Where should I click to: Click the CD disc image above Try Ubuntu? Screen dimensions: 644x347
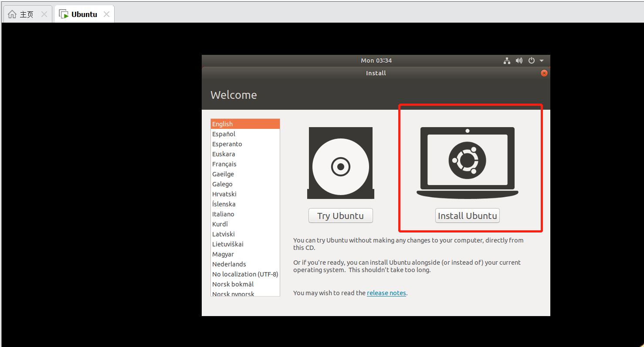[x=341, y=163]
